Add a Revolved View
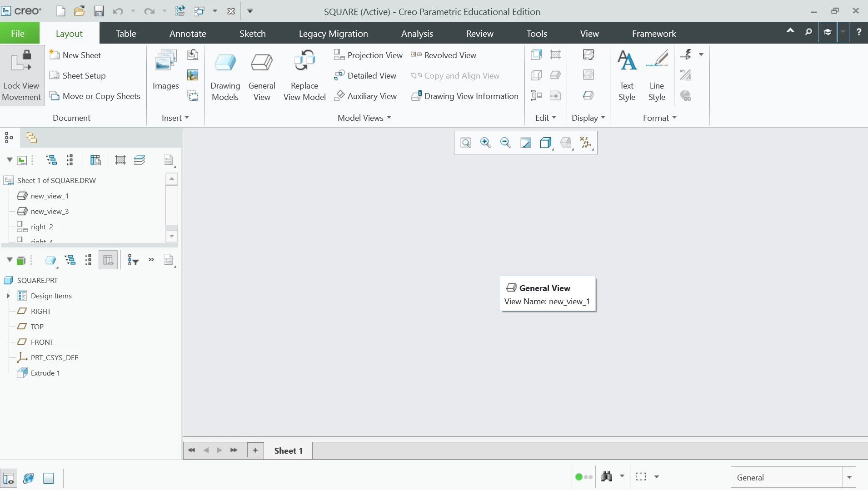The height and width of the screenshot is (490, 868). coord(444,55)
